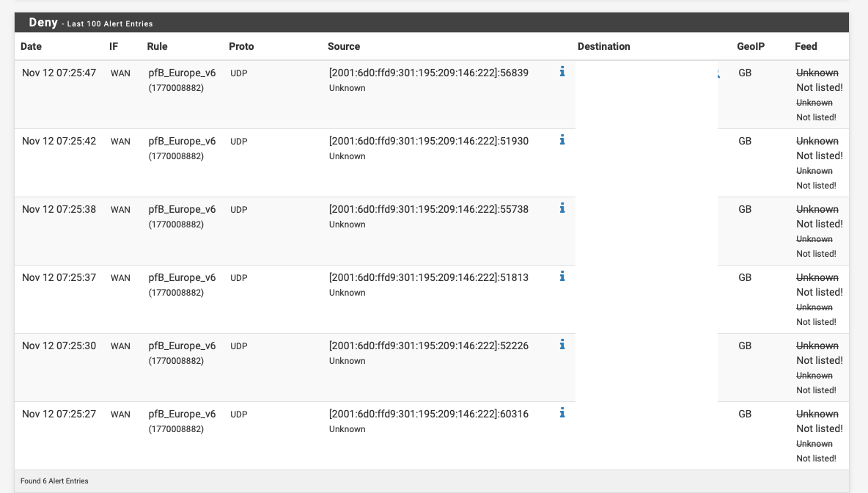The height and width of the screenshot is (493, 868).
Task: Click the GeoIP column header
Action: [750, 46]
